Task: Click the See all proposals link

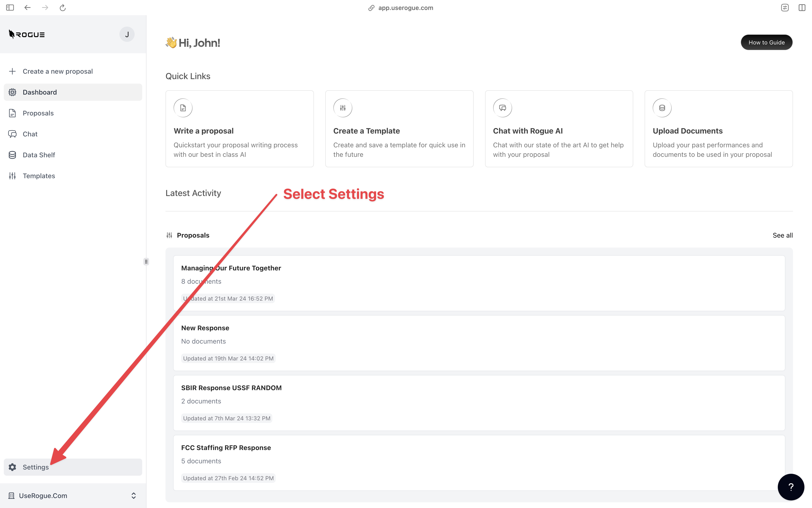Action: [783, 235]
